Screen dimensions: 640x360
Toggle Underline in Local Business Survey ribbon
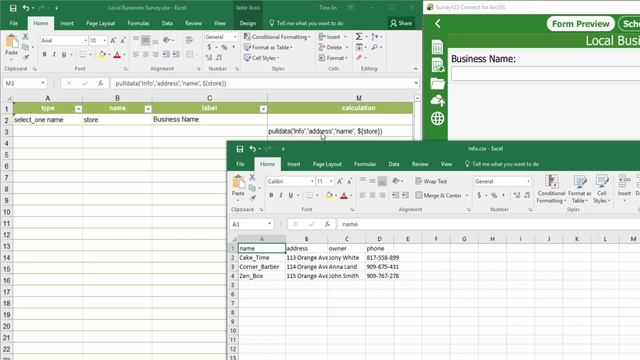pos(64,54)
